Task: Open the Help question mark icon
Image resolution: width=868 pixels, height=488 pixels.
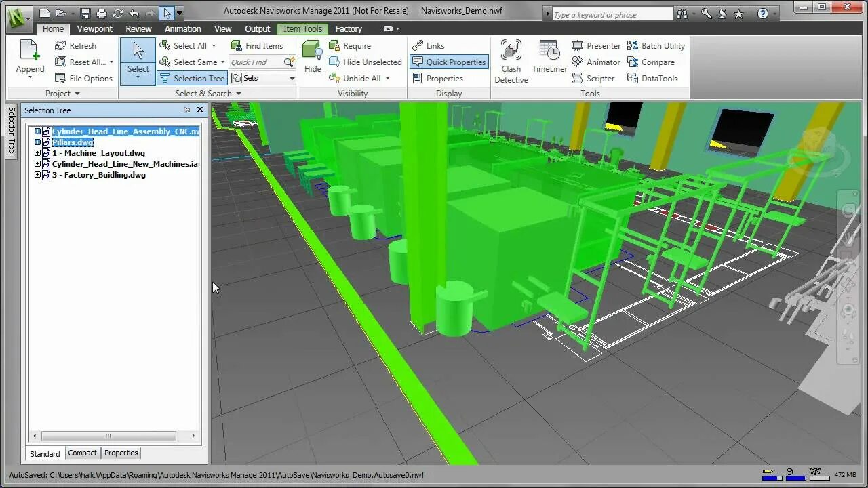Action: tap(763, 14)
